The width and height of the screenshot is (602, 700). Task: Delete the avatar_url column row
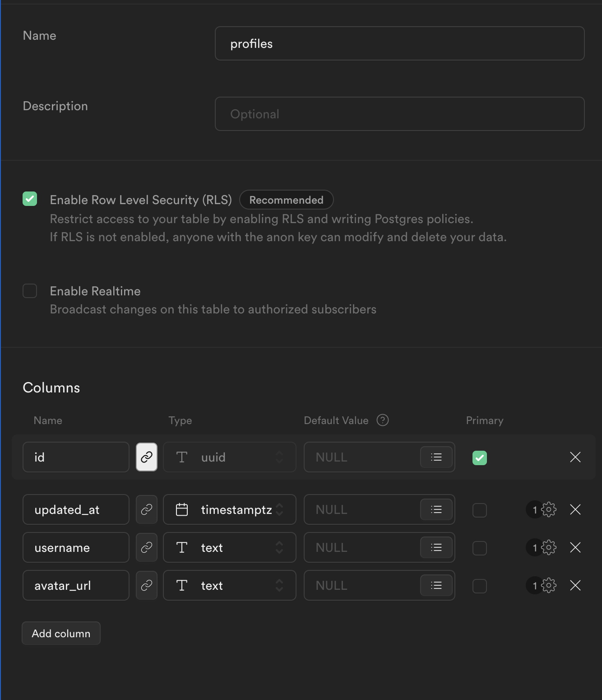click(575, 585)
